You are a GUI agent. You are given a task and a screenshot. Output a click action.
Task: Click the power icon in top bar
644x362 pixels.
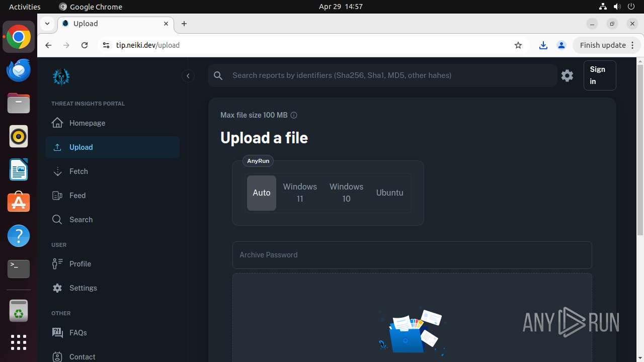tap(631, 7)
